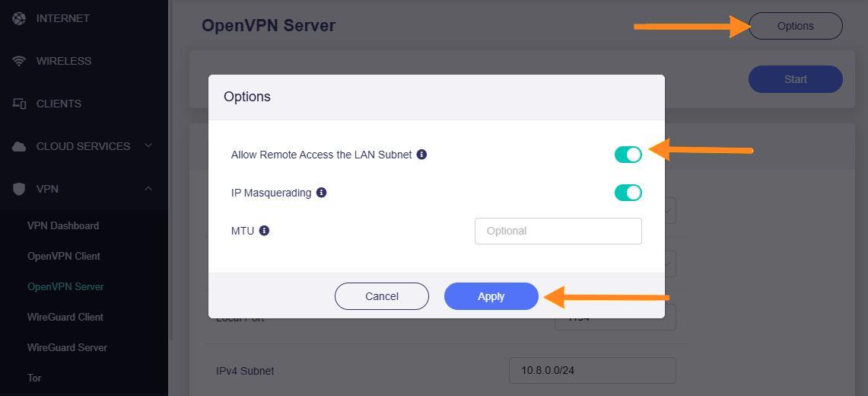This screenshot has width=868, height=396.
Task: Open the Tor page
Action: click(34, 378)
